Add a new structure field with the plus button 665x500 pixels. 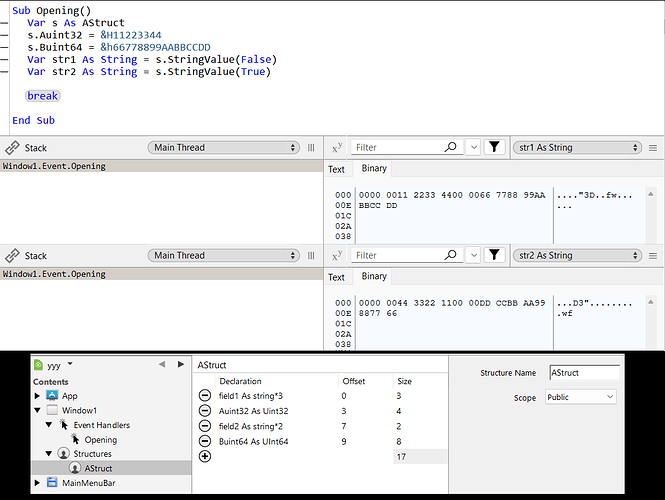pyautogui.click(x=205, y=456)
